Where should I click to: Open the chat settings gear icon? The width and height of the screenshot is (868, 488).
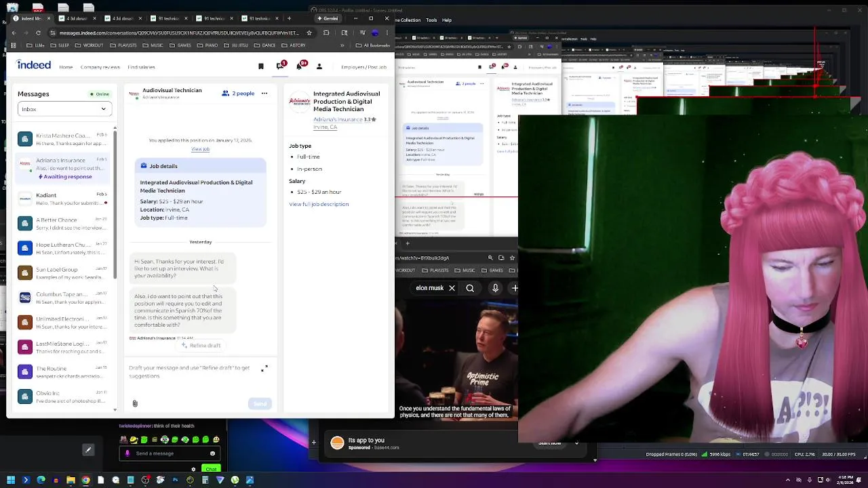pos(193,469)
